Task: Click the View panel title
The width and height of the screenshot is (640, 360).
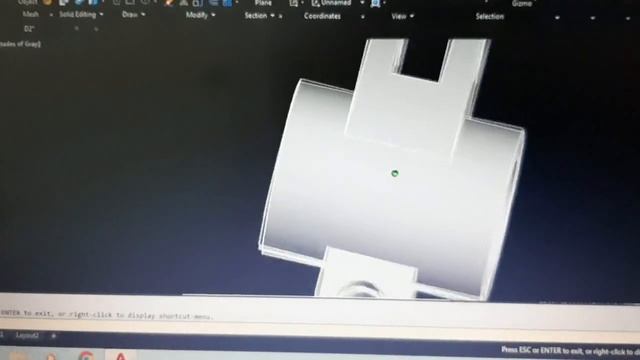Action: 399,16
